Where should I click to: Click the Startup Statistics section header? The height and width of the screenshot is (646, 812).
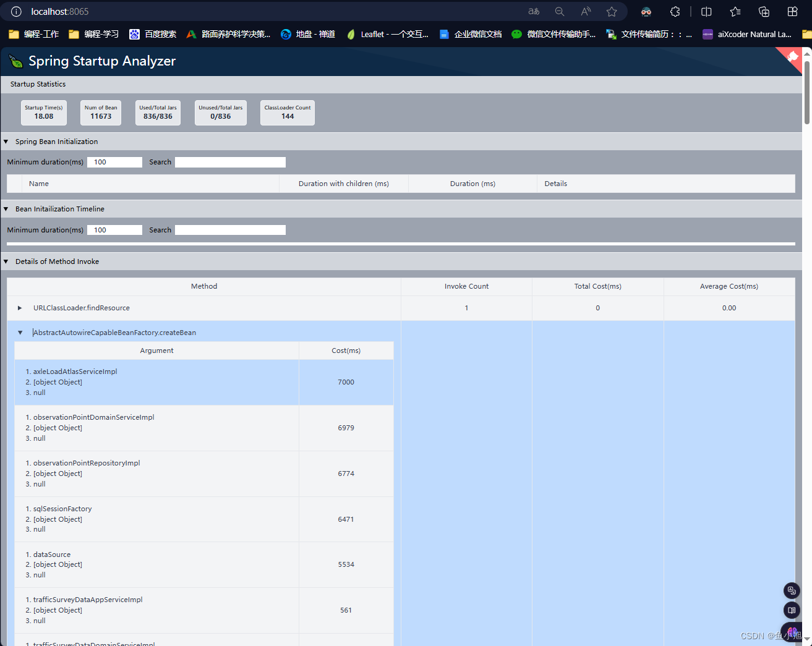pos(401,84)
